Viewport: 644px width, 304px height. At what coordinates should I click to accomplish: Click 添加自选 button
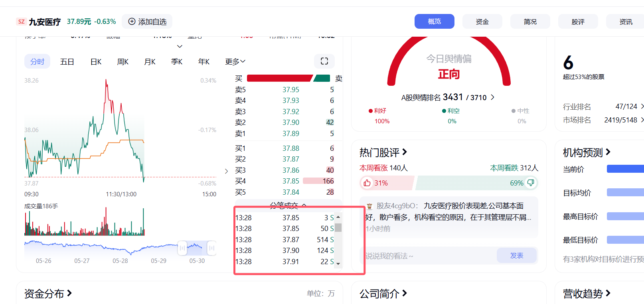click(x=147, y=22)
